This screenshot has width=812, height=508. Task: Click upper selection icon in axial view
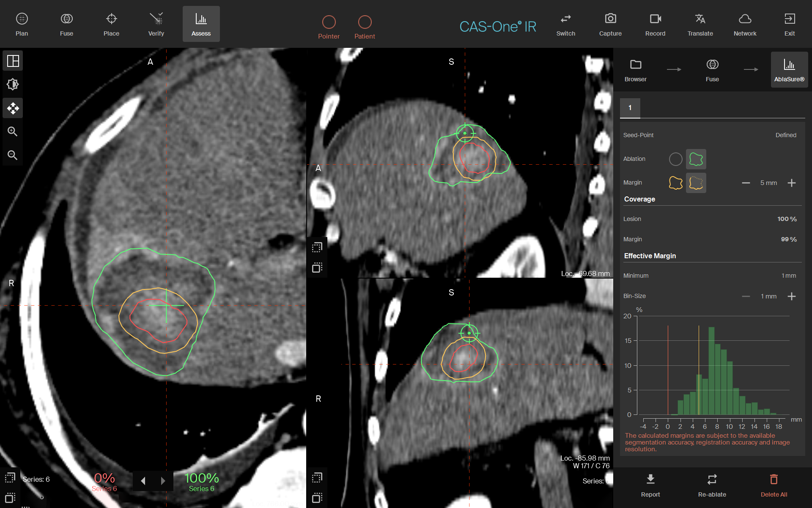(10, 478)
